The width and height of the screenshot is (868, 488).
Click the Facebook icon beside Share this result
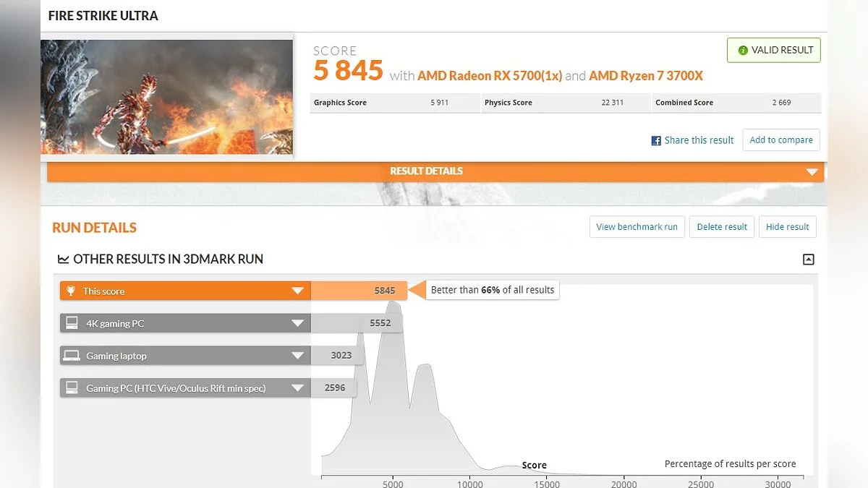pyautogui.click(x=656, y=141)
